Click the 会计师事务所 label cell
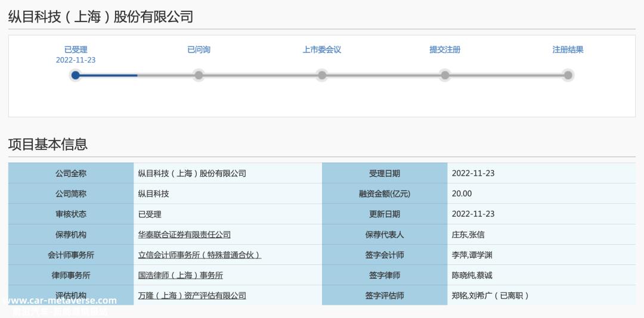 pyautogui.click(x=71, y=255)
